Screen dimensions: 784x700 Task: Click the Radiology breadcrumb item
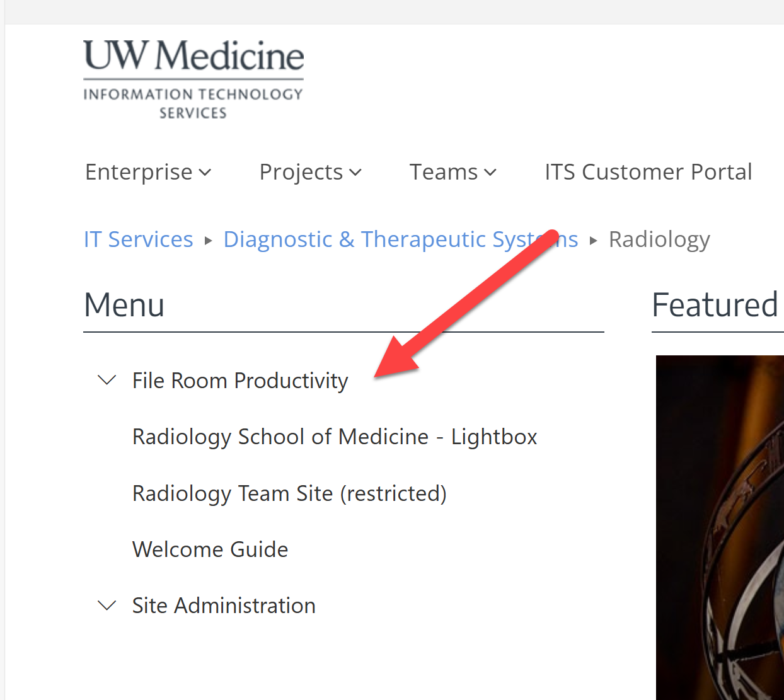click(659, 239)
